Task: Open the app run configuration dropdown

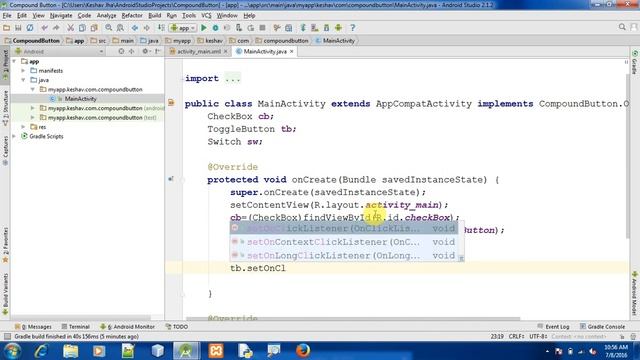Action: click(x=183, y=28)
